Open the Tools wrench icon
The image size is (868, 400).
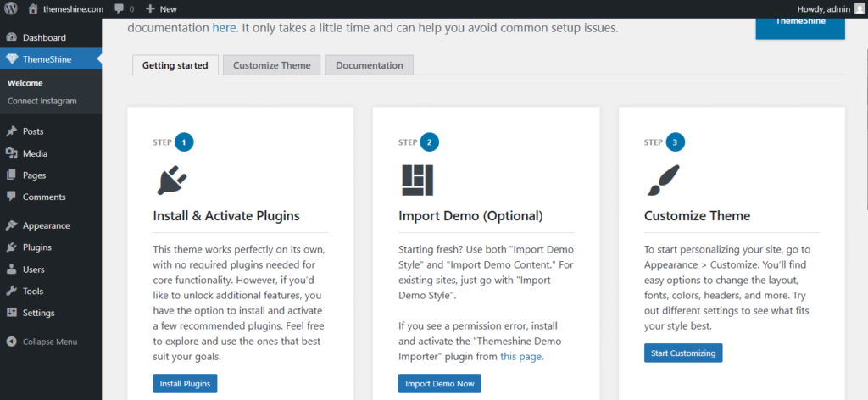tap(12, 291)
